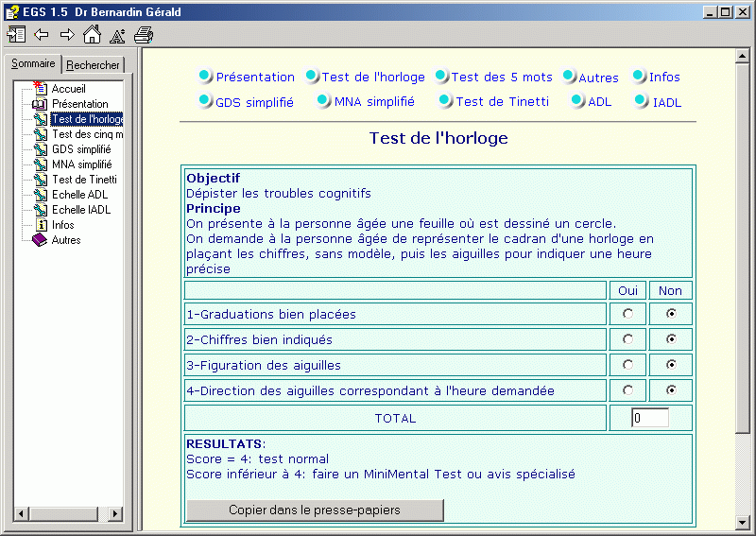Follow the Test de l'horloge header link
The image size is (756, 536).
[x=373, y=77]
